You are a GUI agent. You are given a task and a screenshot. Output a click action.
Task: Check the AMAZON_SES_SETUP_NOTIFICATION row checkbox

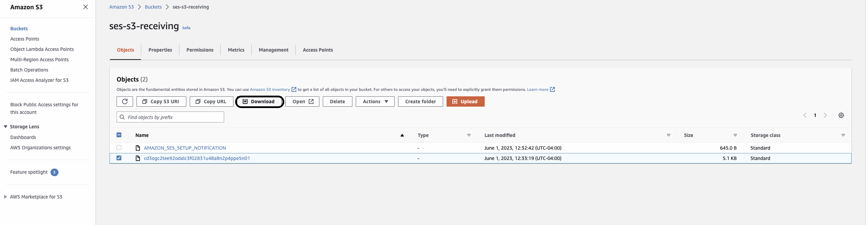click(119, 148)
